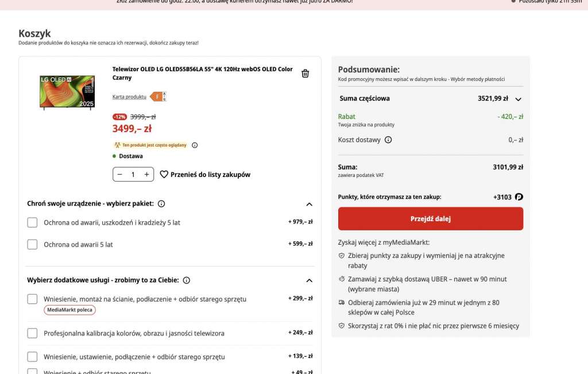Image resolution: width=588 pixels, height=374 pixels.
Task: Collapse the 'Wybierz dodatkowe usługi' section
Action: click(309, 280)
